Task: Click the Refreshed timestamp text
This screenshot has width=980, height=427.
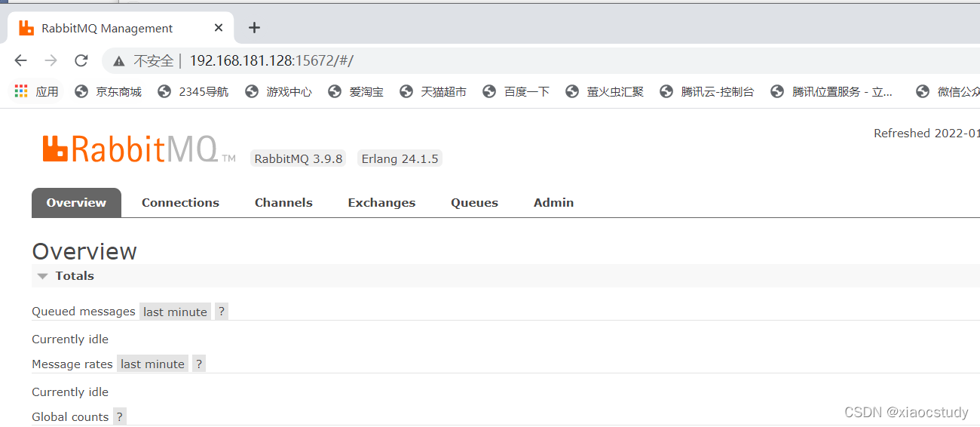Action: click(x=926, y=133)
